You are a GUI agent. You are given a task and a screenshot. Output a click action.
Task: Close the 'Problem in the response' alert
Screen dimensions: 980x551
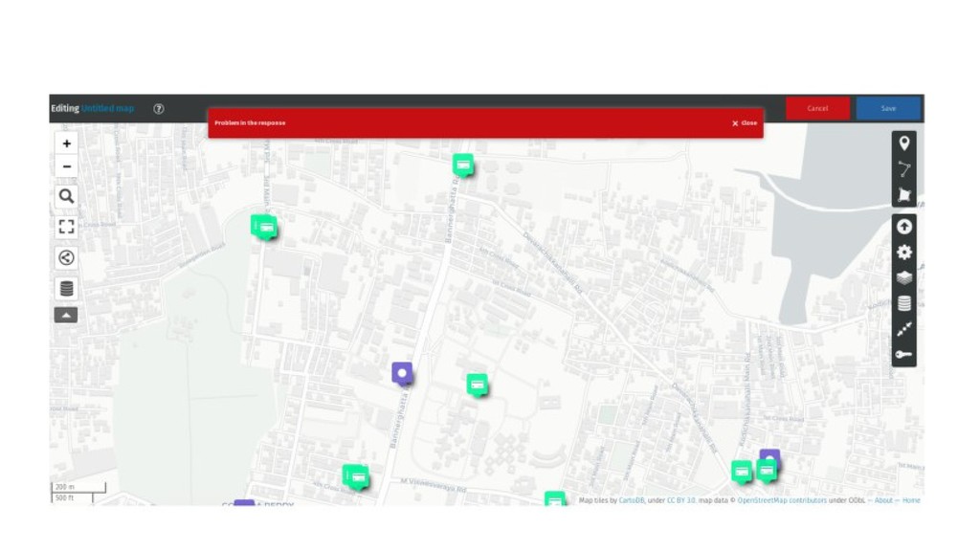(x=745, y=123)
